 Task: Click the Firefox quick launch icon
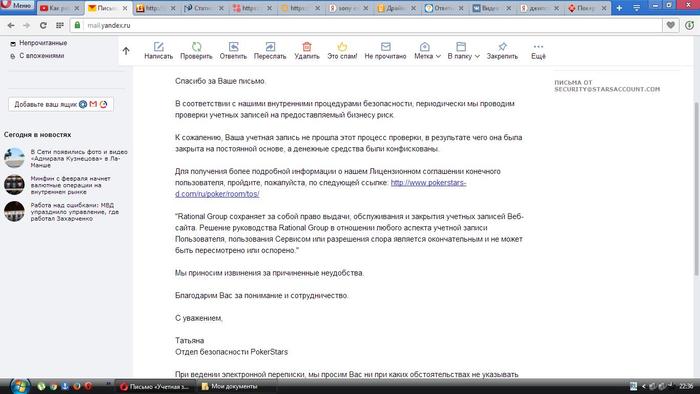pyautogui.click(x=76, y=386)
